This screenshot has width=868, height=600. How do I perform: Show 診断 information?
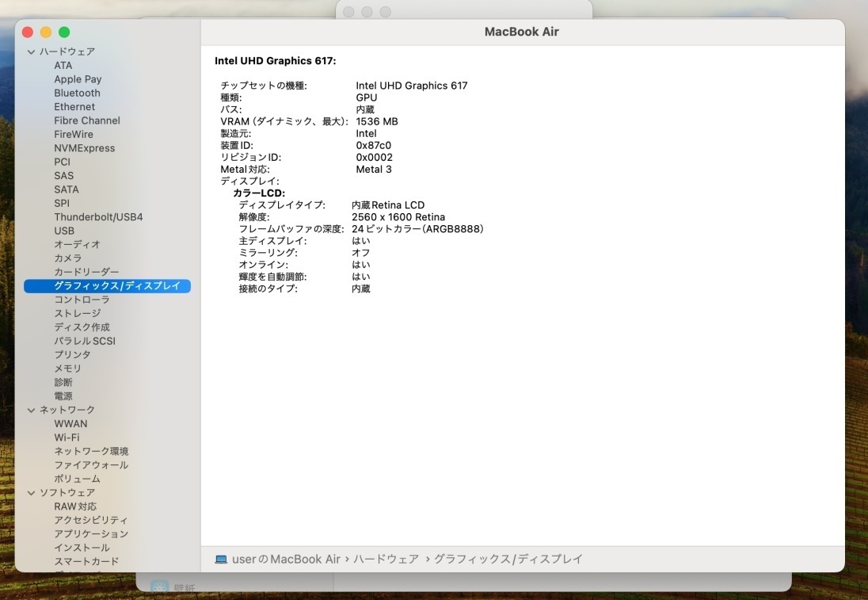[x=63, y=382]
